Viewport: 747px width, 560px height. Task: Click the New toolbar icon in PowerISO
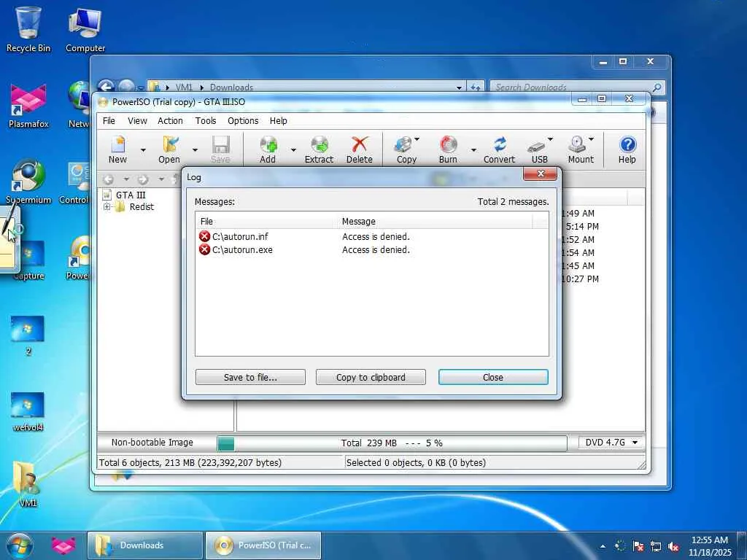(x=117, y=149)
